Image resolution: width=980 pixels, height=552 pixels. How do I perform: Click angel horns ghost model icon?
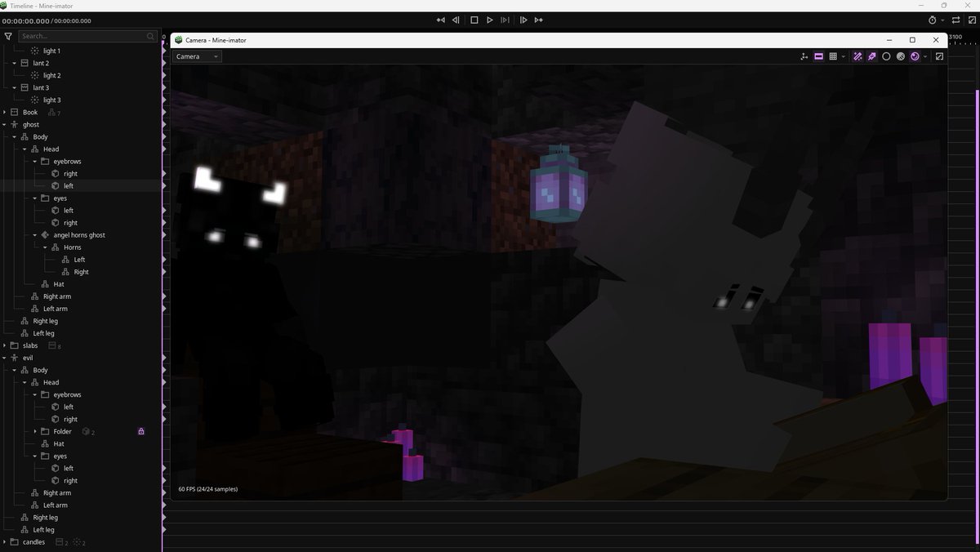(x=45, y=234)
